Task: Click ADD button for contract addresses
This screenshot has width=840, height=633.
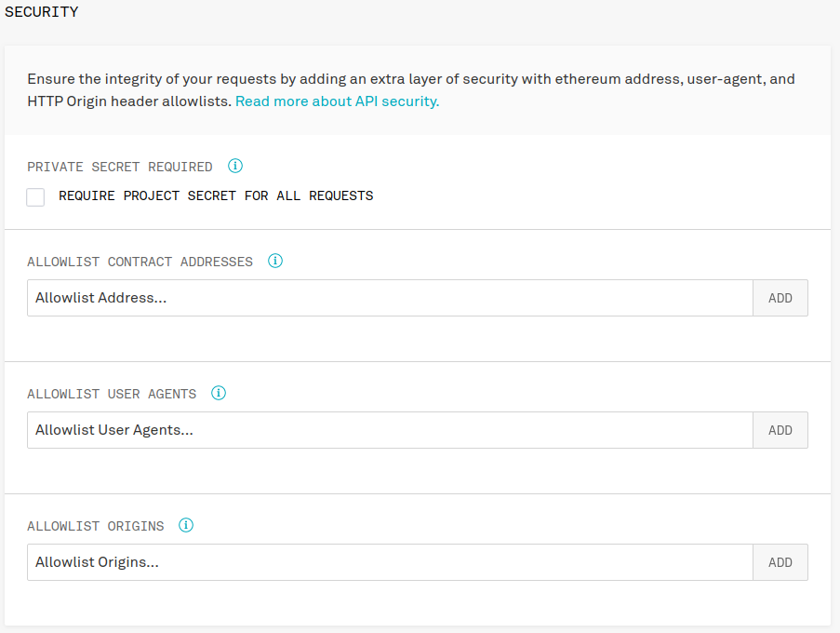Action: pos(780,298)
